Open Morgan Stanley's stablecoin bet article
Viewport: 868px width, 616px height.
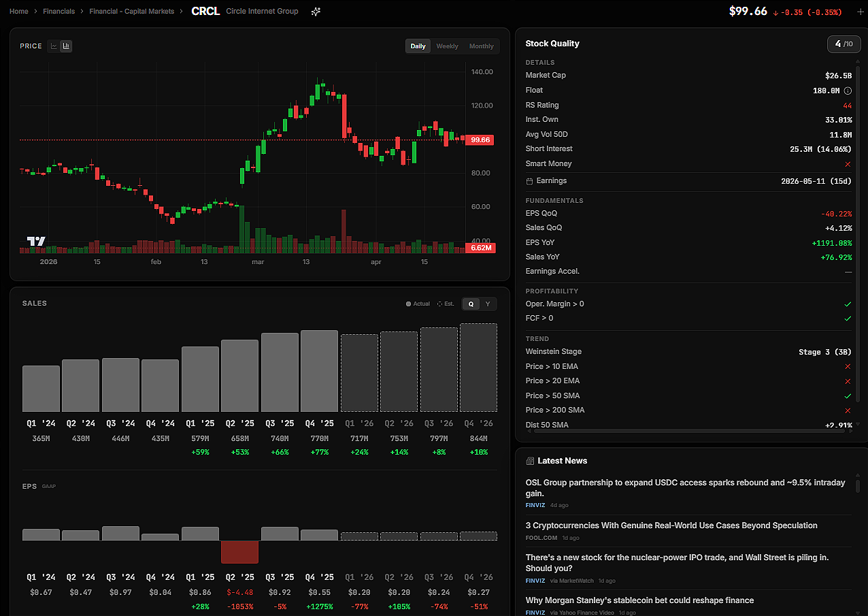point(639,600)
